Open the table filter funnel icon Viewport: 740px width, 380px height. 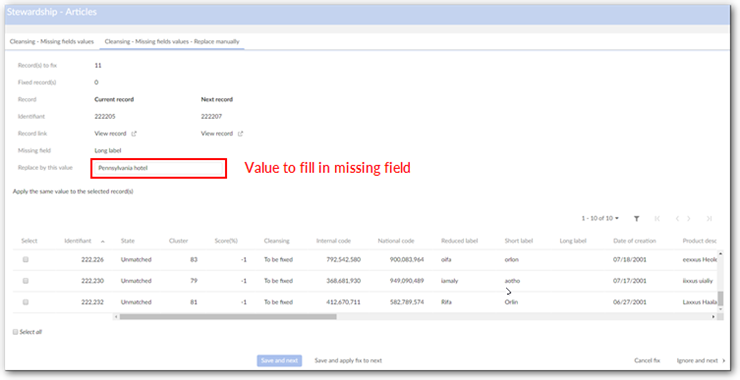[636, 219]
